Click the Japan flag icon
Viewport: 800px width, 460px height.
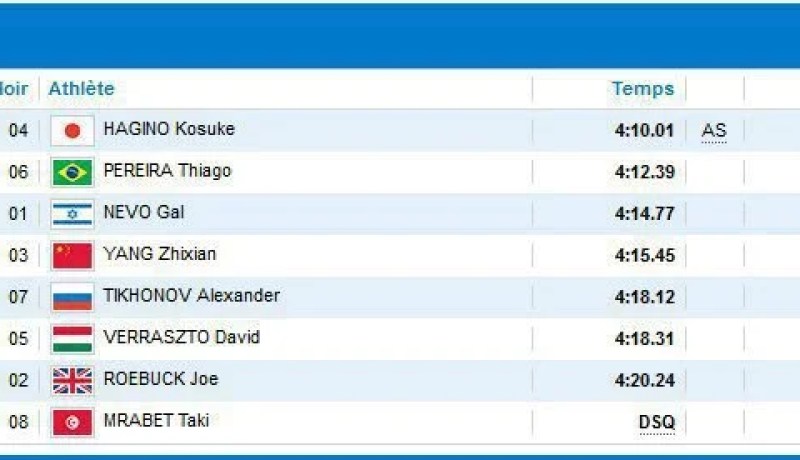click(72, 131)
